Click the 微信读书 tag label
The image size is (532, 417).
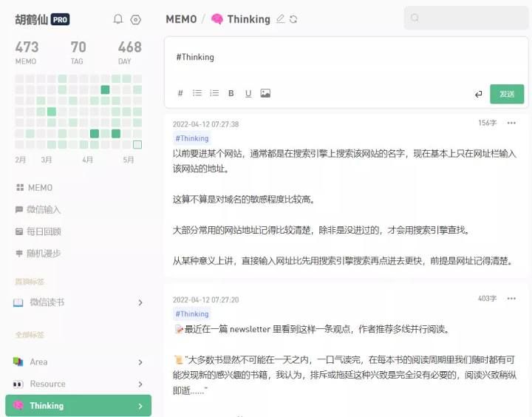pos(47,302)
